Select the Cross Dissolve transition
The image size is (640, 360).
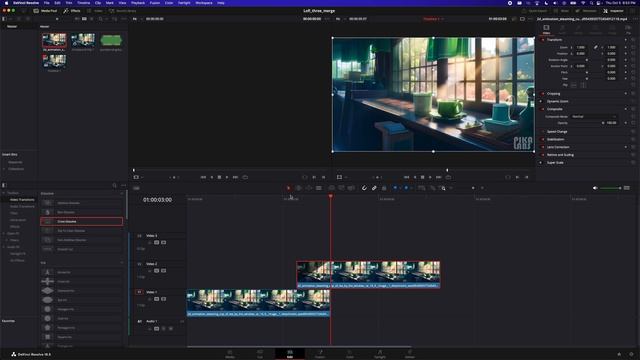tap(82, 221)
